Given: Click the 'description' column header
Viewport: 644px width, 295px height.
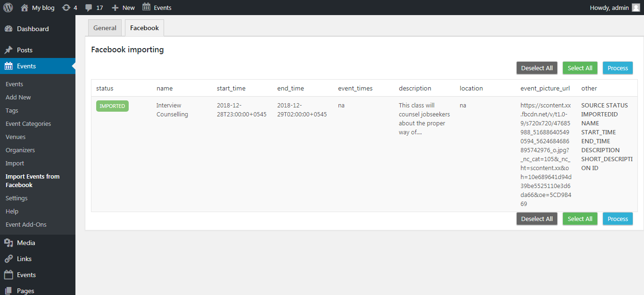Looking at the screenshot, I should tap(415, 88).
